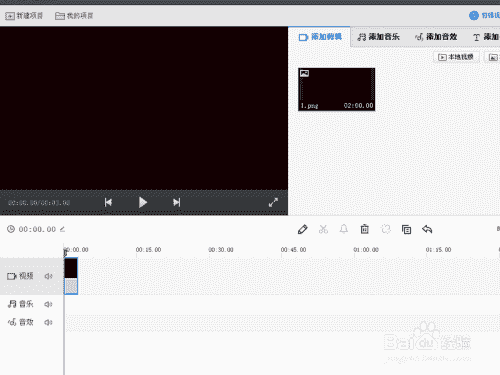Viewport: 500px width, 375px height.
Task: Click the crop/rotate tool icon
Action: coord(386,229)
